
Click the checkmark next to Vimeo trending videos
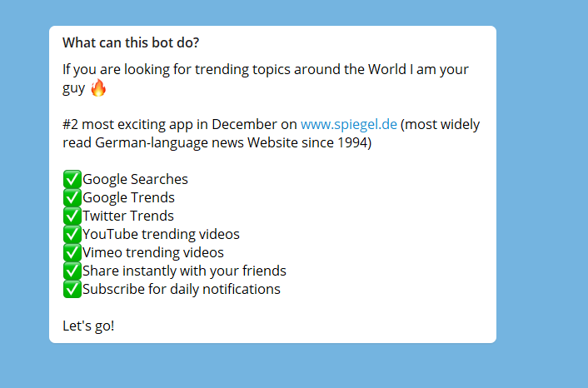coord(72,252)
